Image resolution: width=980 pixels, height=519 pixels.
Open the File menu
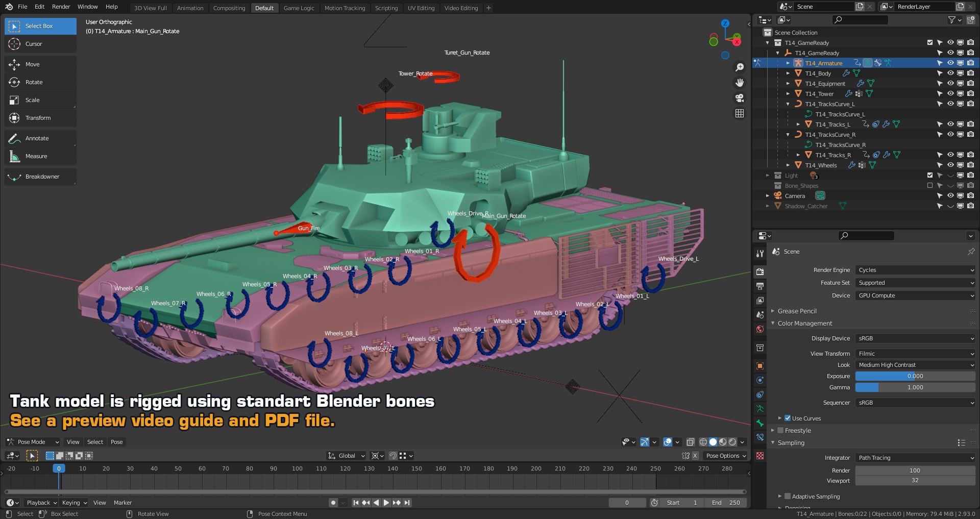[22, 7]
